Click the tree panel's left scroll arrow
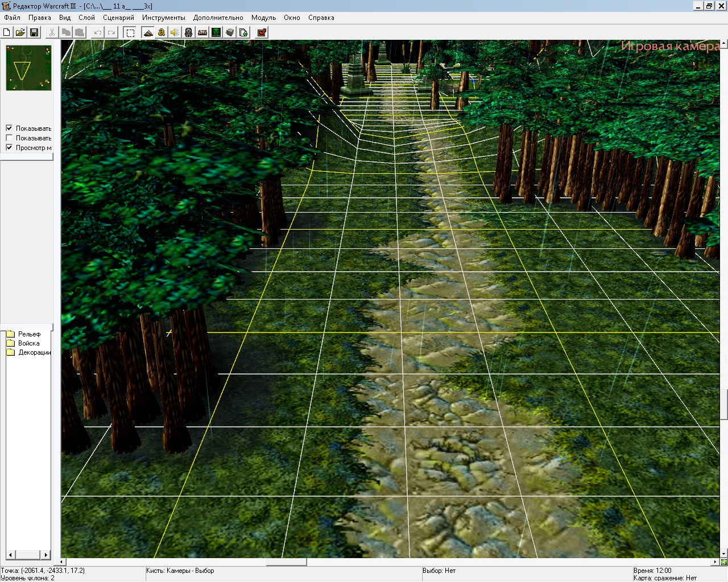This screenshot has height=582, width=728. coord(11,555)
